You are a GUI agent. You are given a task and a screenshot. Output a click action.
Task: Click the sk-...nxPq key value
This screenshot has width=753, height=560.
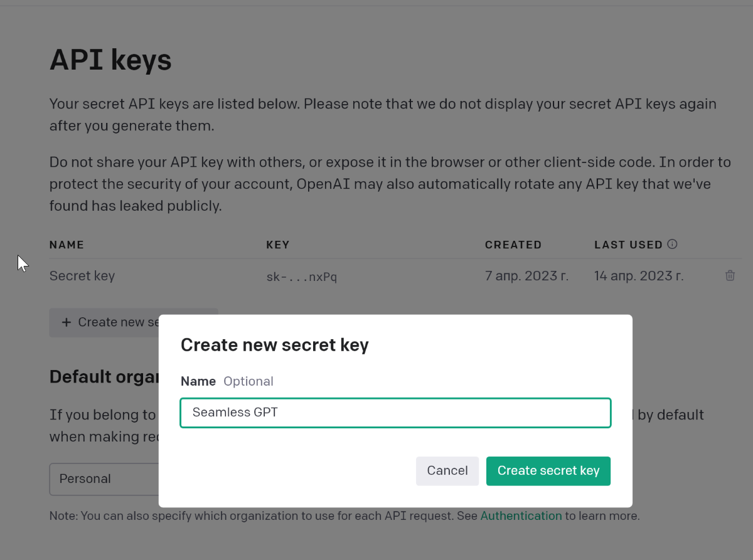click(302, 277)
